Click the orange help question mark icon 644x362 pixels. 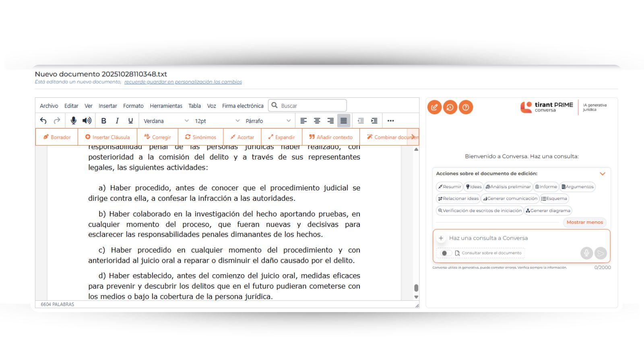[x=466, y=107]
